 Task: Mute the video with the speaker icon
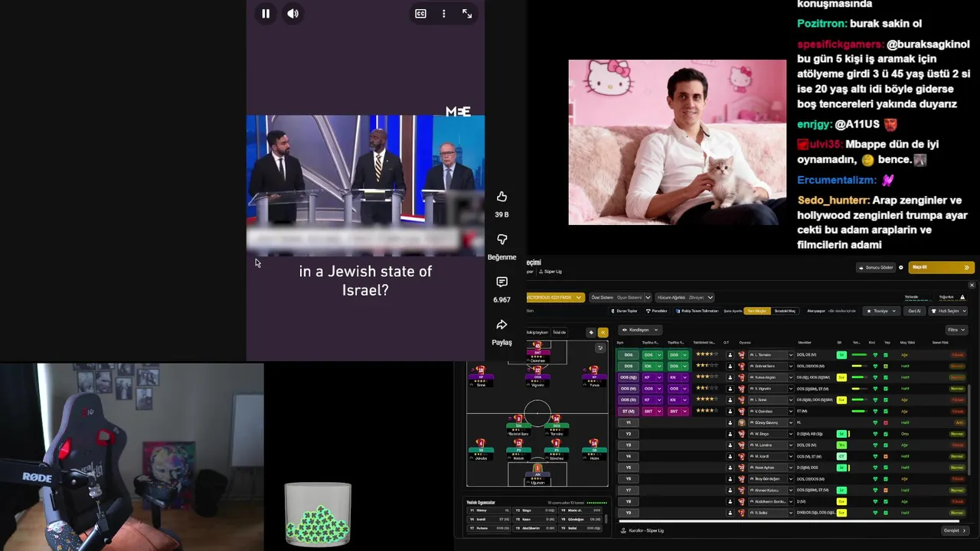point(293,14)
